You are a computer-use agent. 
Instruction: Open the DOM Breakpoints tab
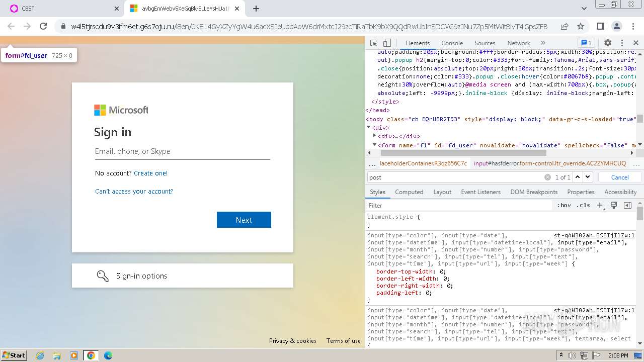(534, 192)
